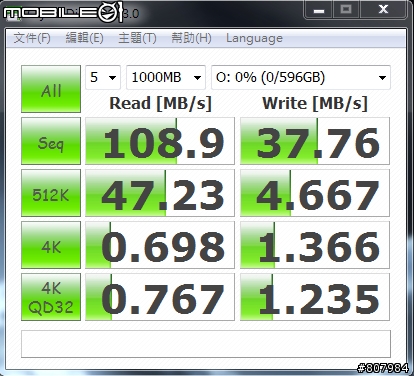Select the 512K write value 4.667
Screen dimensions: 414x376
click(315, 193)
